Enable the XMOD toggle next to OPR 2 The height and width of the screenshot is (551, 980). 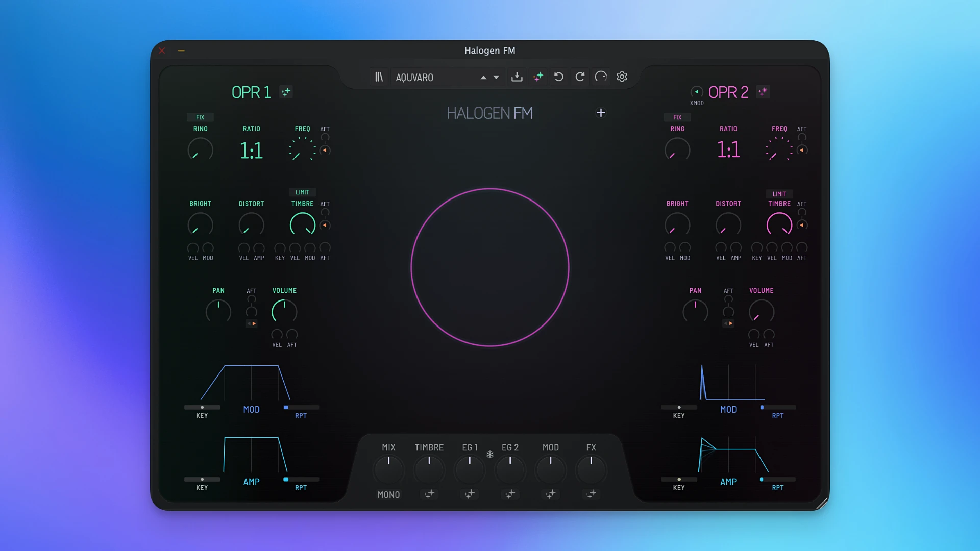point(696,92)
